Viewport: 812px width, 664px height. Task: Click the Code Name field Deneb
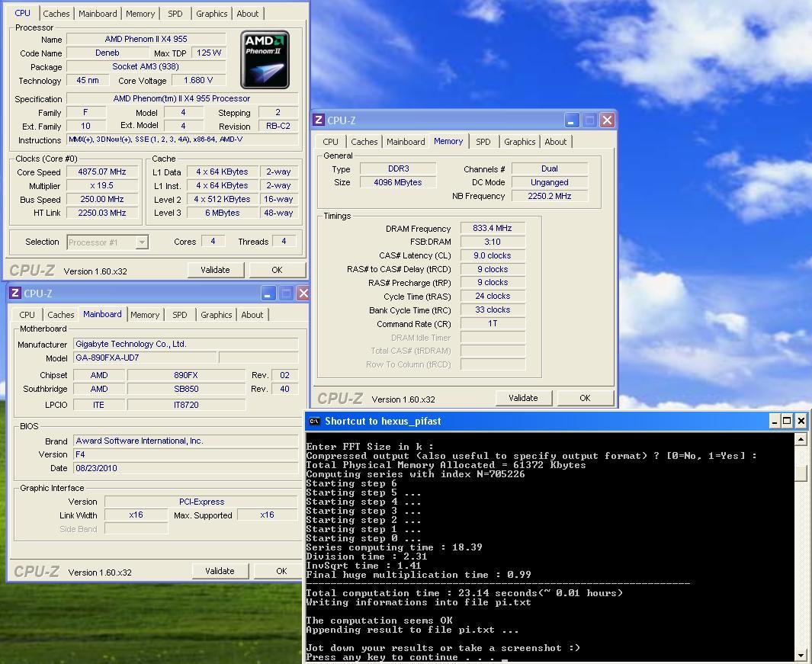108,53
